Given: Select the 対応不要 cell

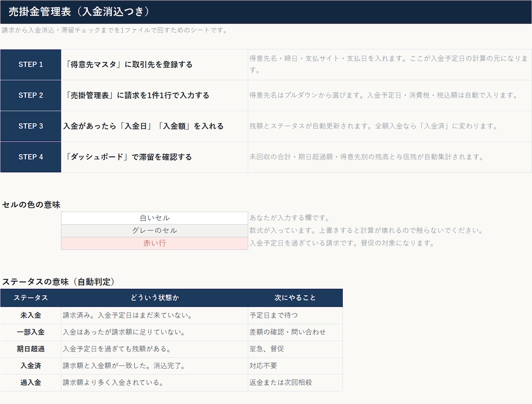Looking at the screenshot, I should [295, 366].
